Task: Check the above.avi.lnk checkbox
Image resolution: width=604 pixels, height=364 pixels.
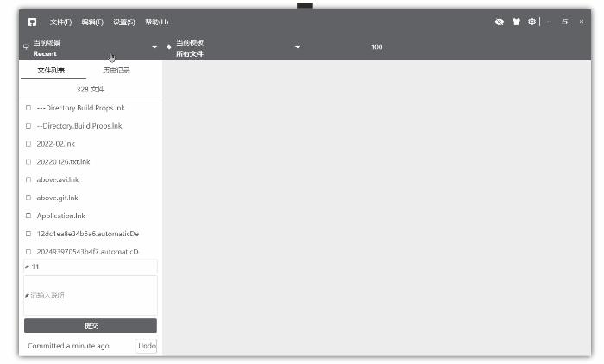Action: point(28,180)
